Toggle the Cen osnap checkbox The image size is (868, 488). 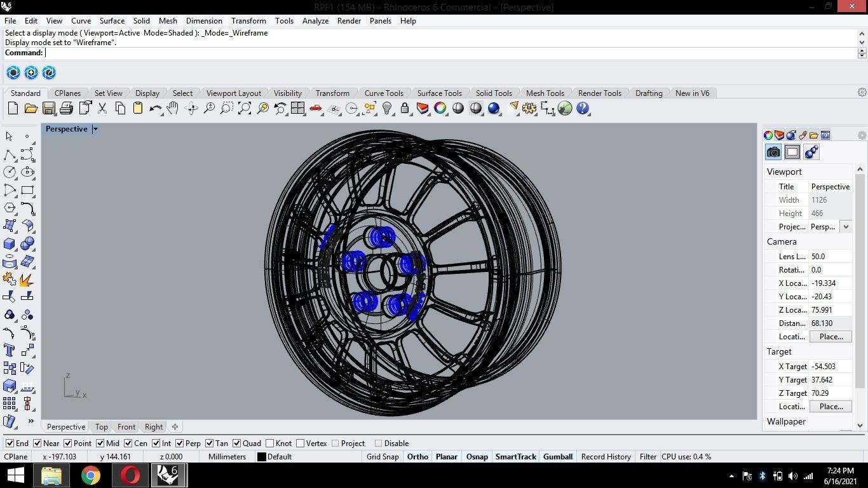(128, 444)
